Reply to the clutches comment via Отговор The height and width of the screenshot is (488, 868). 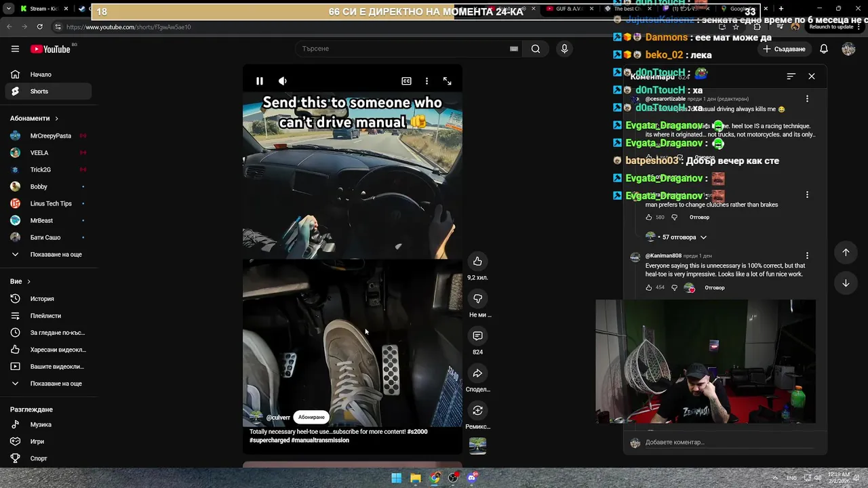(x=699, y=218)
